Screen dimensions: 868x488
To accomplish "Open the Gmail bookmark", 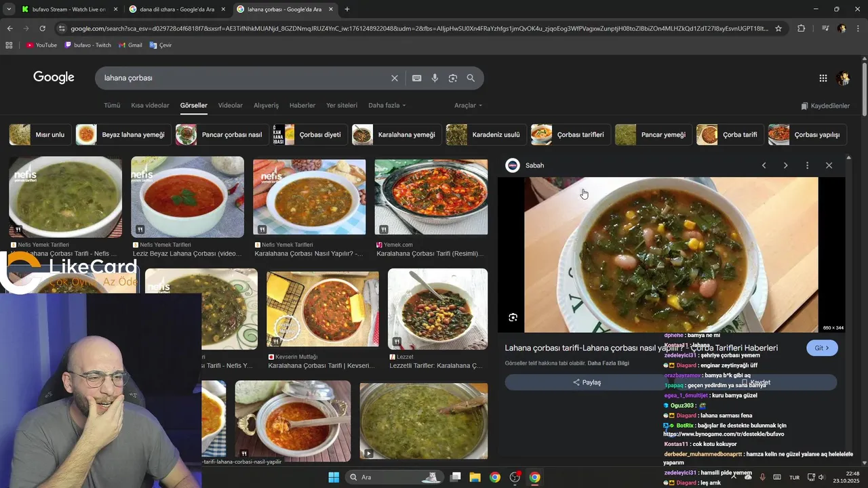I will 130,45.
